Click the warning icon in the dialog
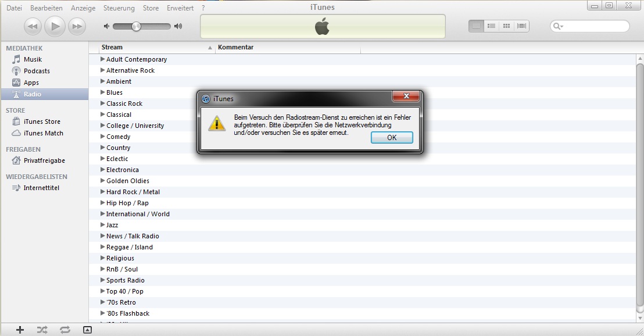644x336 pixels. pyautogui.click(x=216, y=124)
